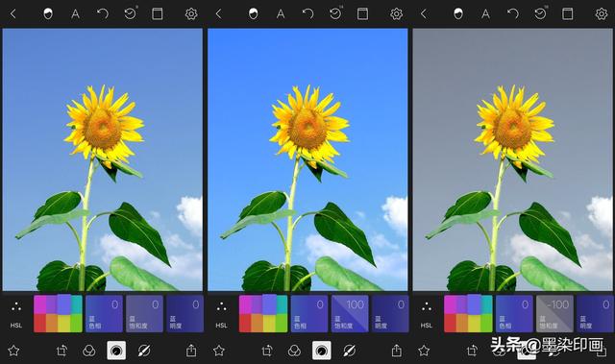Tap the compare rectangle icon on gray-sky screen
The image size is (615, 364).
[x=568, y=14]
